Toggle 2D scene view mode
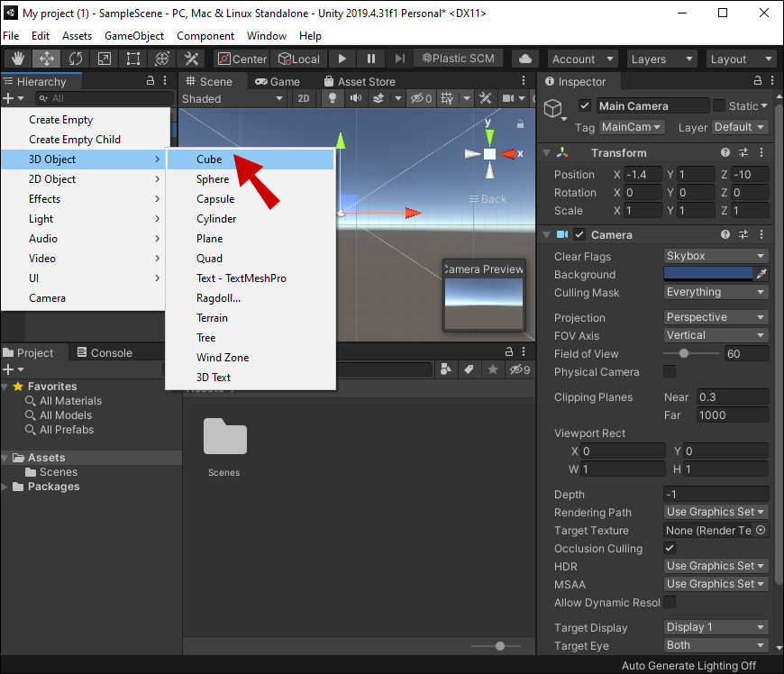The height and width of the screenshot is (674, 784). coord(304,98)
